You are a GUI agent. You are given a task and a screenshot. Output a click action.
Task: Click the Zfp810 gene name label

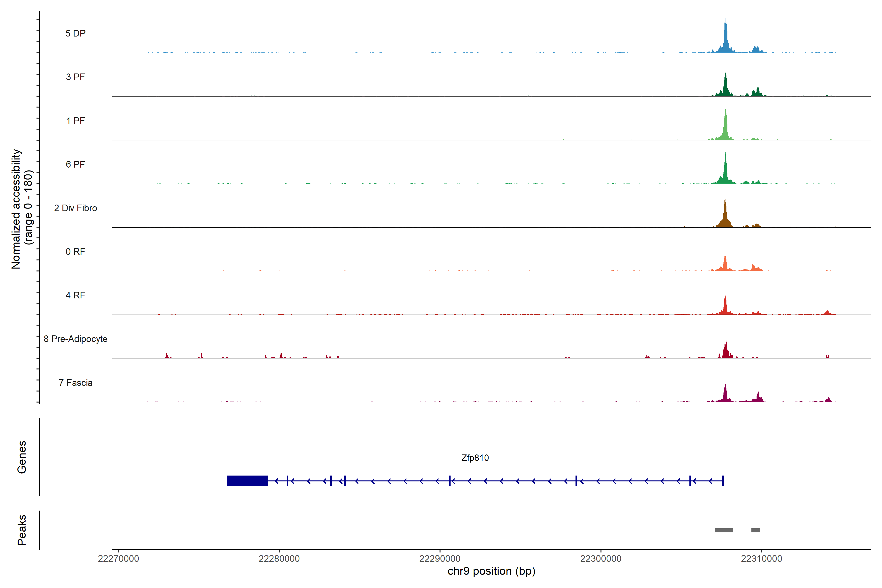point(475,458)
